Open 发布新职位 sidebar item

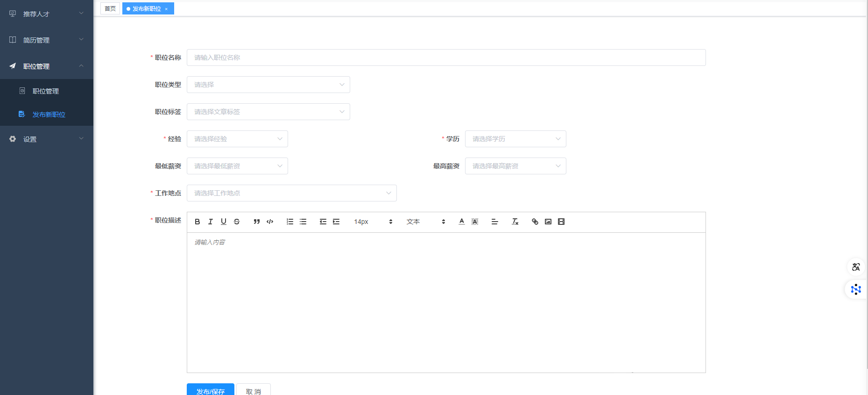(47, 114)
